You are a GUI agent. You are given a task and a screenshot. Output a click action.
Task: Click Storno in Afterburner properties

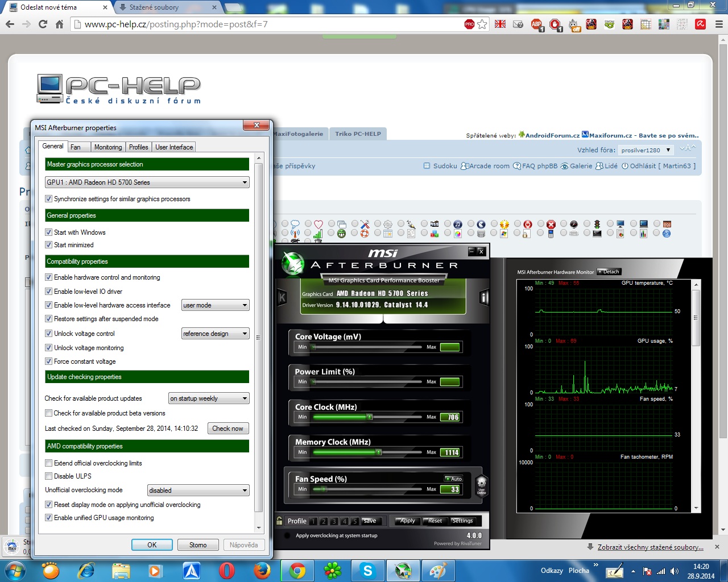(198, 544)
